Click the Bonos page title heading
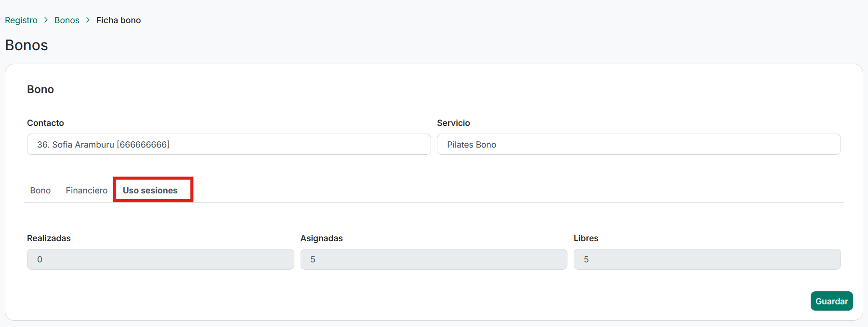Viewport: 868px width, 327px height. pos(26,45)
